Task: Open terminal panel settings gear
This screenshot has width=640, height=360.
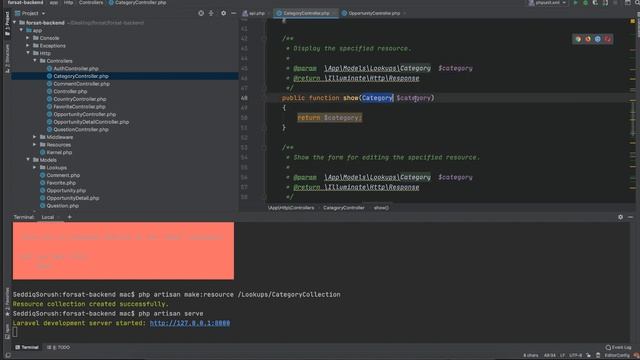Action: click(x=620, y=217)
